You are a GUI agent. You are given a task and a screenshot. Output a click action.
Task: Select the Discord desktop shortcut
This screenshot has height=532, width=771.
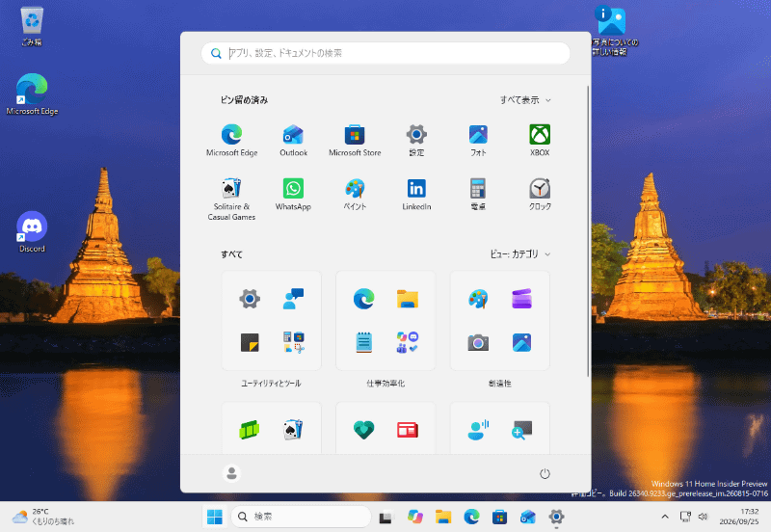tap(32, 232)
